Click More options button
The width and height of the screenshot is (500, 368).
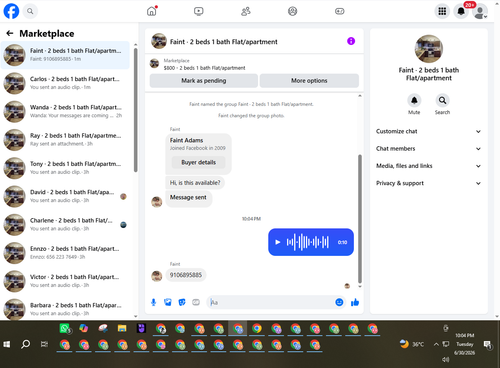(309, 81)
